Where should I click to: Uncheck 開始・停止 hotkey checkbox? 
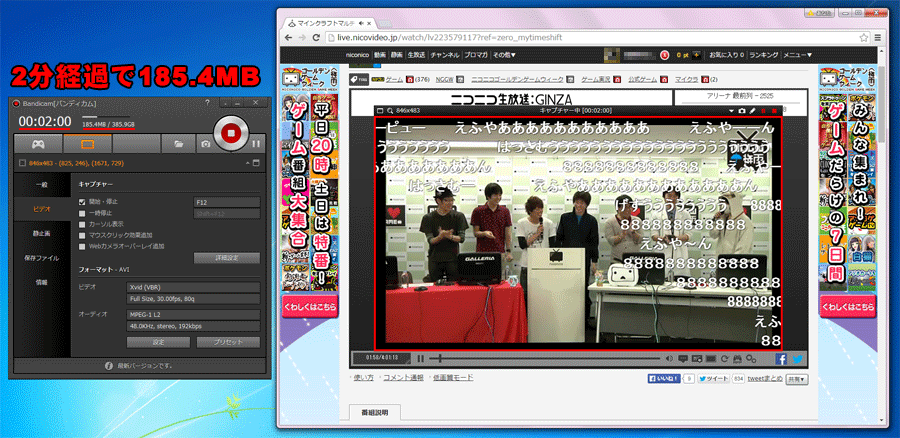pyautogui.click(x=82, y=202)
